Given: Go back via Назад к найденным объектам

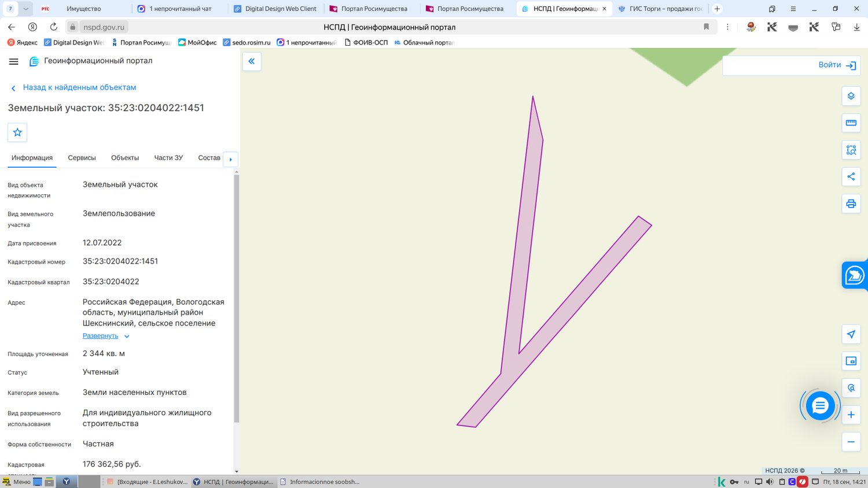Looking at the screenshot, I should coord(79,87).
